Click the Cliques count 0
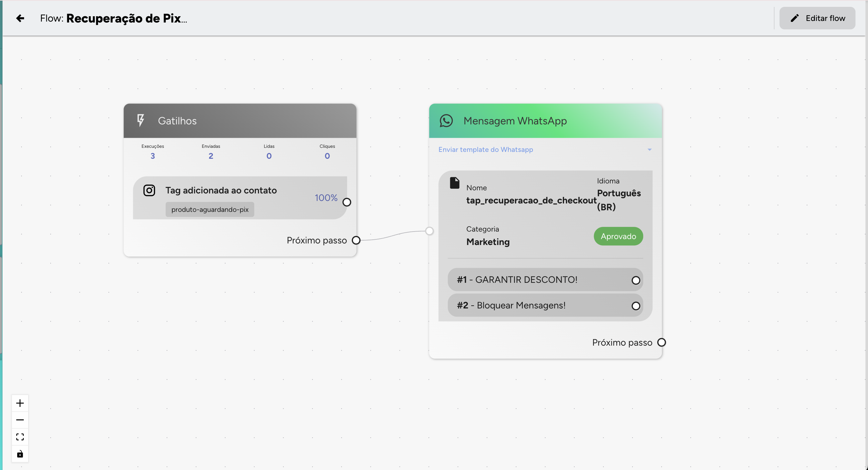 coord(327,156)
